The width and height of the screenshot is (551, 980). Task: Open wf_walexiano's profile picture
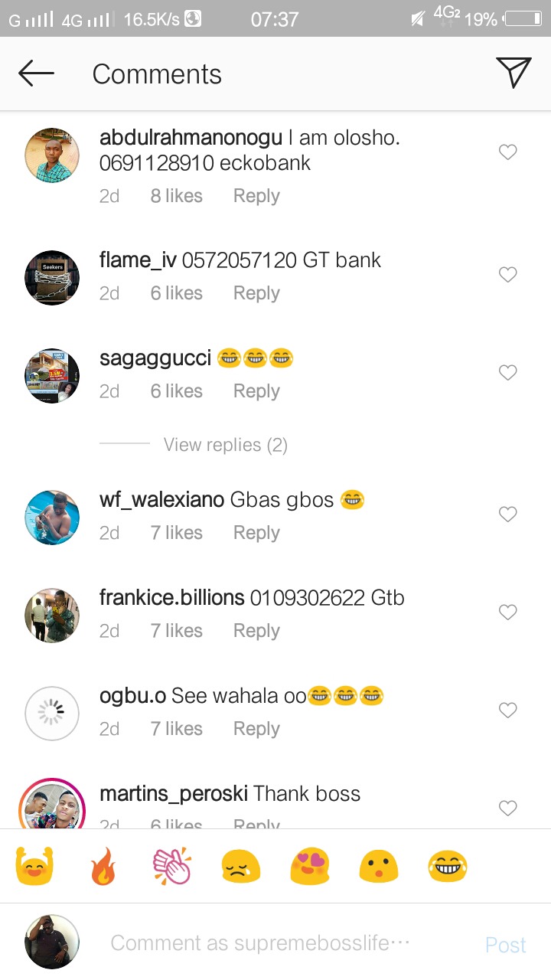(x=52, y=518)
